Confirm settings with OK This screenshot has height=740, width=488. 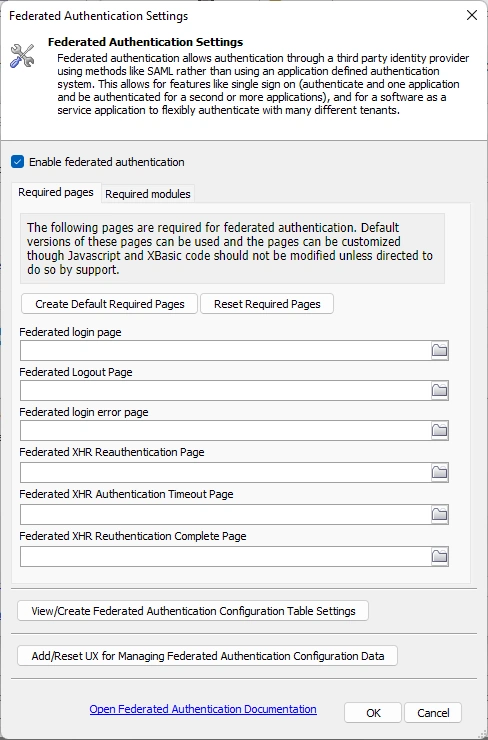373,713
